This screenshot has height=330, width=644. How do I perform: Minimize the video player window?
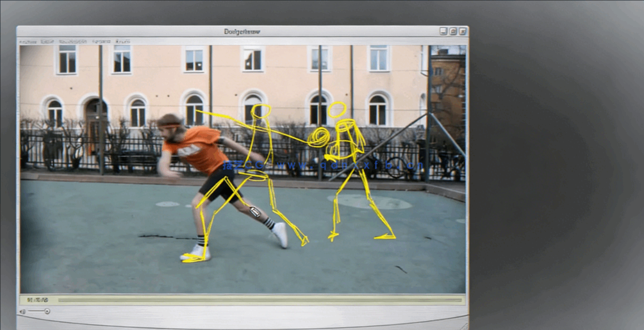[x=443, y=31]
